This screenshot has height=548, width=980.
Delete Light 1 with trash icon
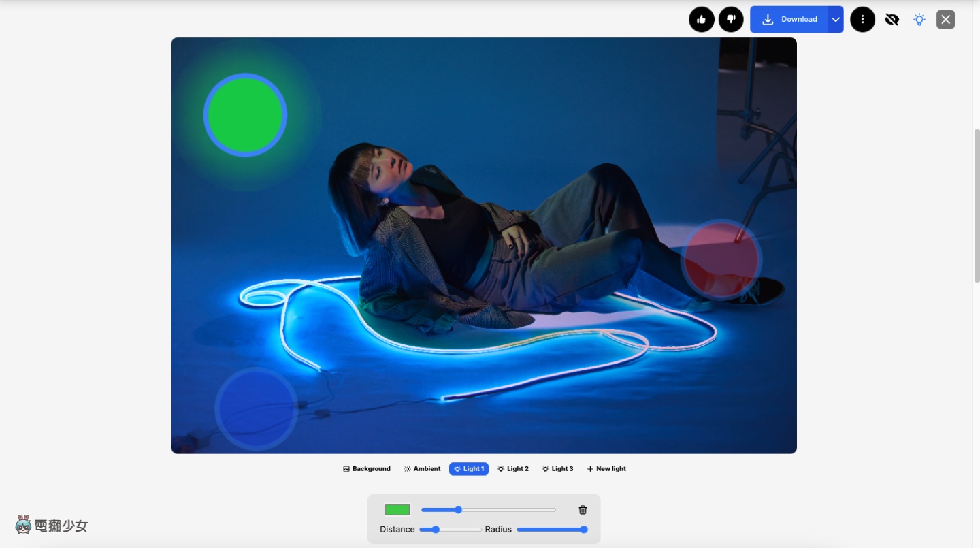coord(583,510)
